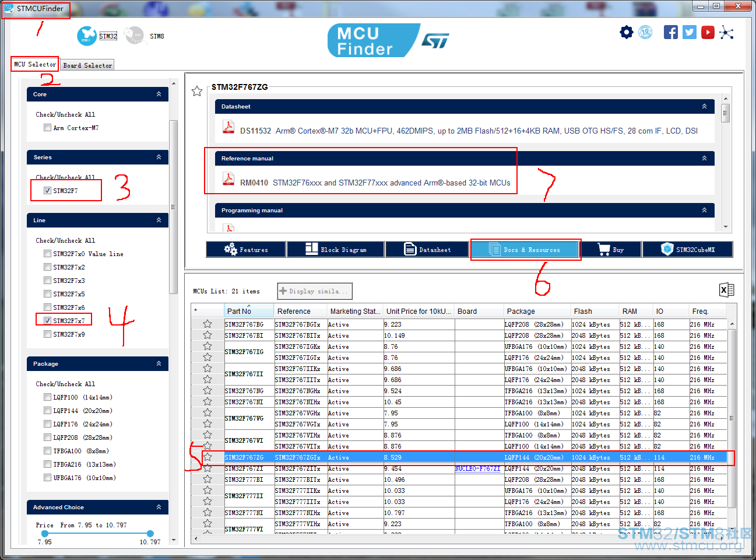Image resolution: width=756 pixels, height=560 pixels.
Task: Enable the STM32F7x2 line checkbox
Action: tap(47, 267)
